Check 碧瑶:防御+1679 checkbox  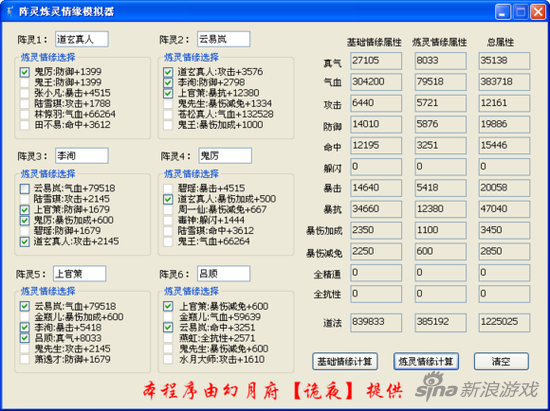[x=25, y=231]
